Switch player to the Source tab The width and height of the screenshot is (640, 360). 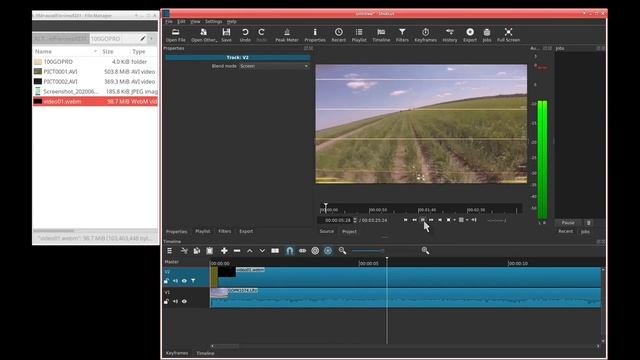tap(327, 231)
